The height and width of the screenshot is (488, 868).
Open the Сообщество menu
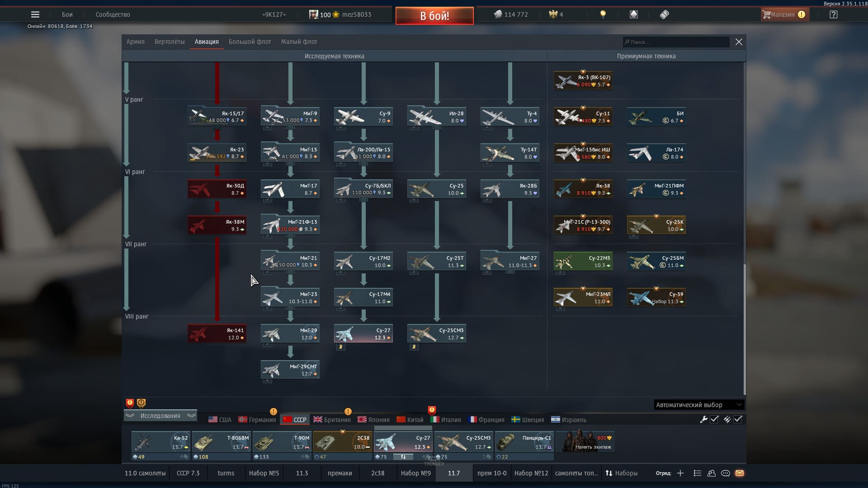click(x=113, y=14)
